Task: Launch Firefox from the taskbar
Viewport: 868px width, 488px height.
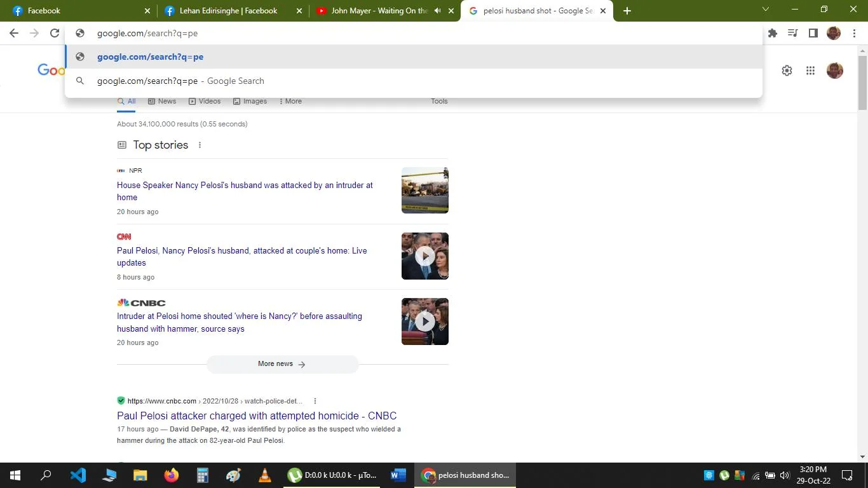Action: 172,475
